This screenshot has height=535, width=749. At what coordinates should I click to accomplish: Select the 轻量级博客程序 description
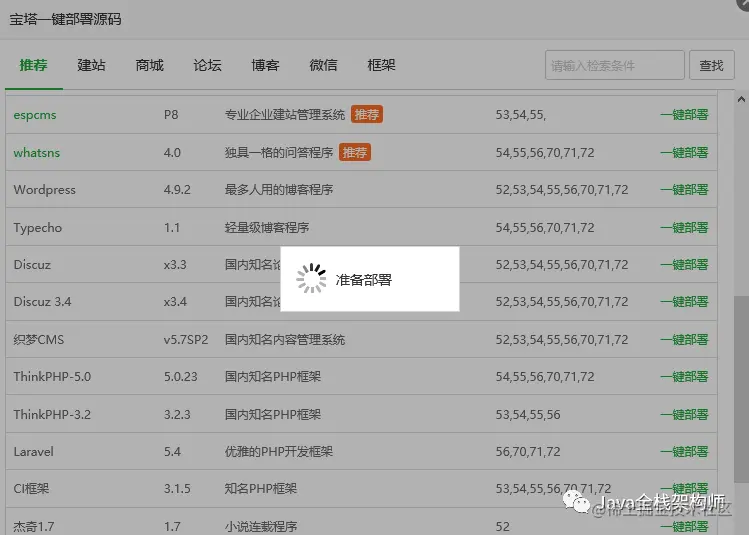pyautogui.click(x=267, y=227)
